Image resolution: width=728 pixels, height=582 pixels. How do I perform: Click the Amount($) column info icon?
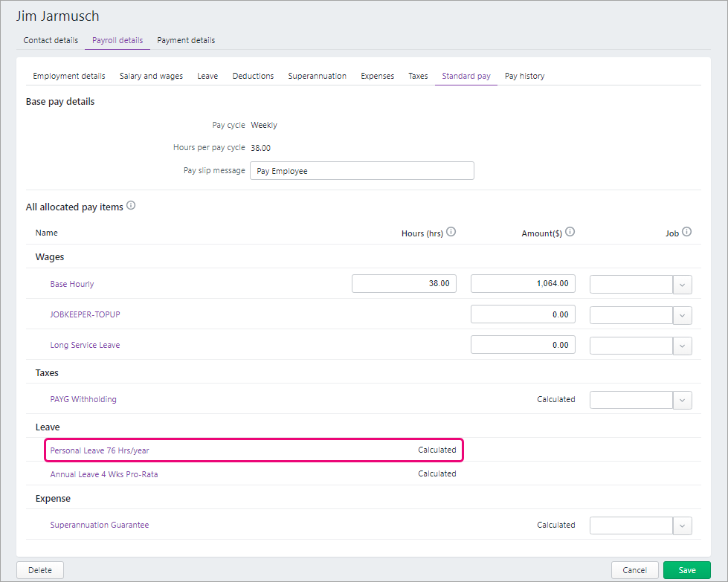(x=570, y=232)
